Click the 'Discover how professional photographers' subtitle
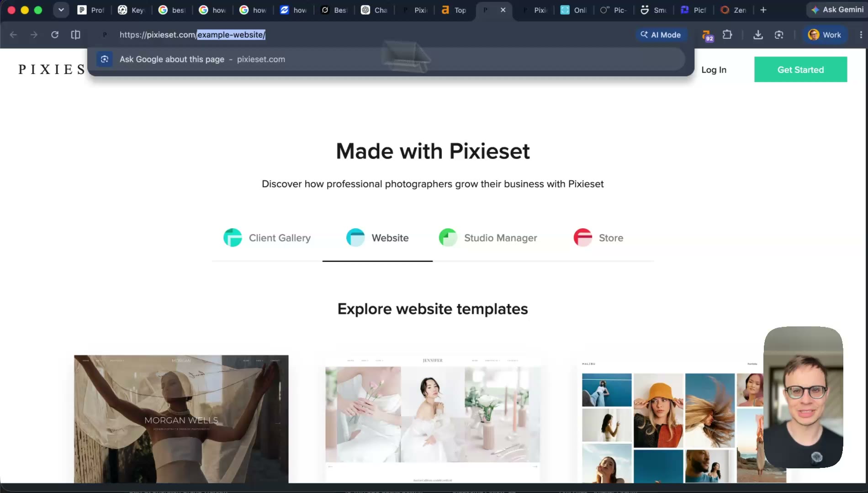The width and height of the screenshot is (868, 493). [433, 184]
